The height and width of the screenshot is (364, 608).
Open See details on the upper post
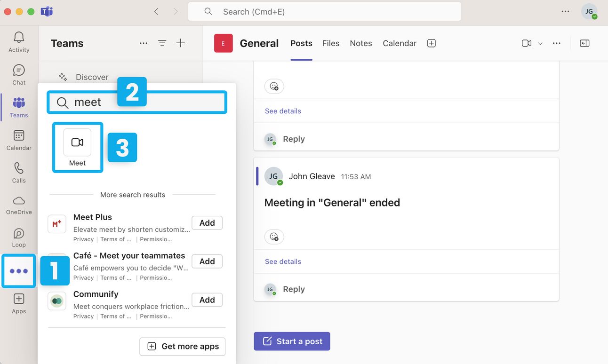point(283,111)
